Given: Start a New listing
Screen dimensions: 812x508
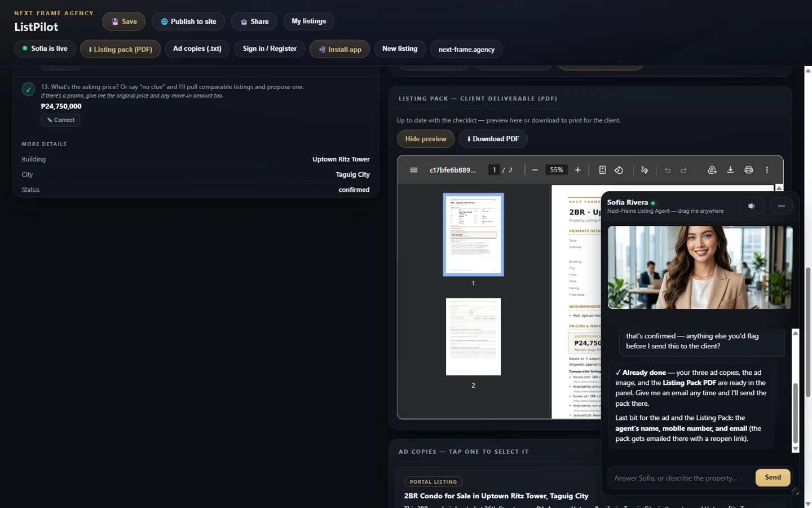Looking at the screenshot, I should coord(400,49).
